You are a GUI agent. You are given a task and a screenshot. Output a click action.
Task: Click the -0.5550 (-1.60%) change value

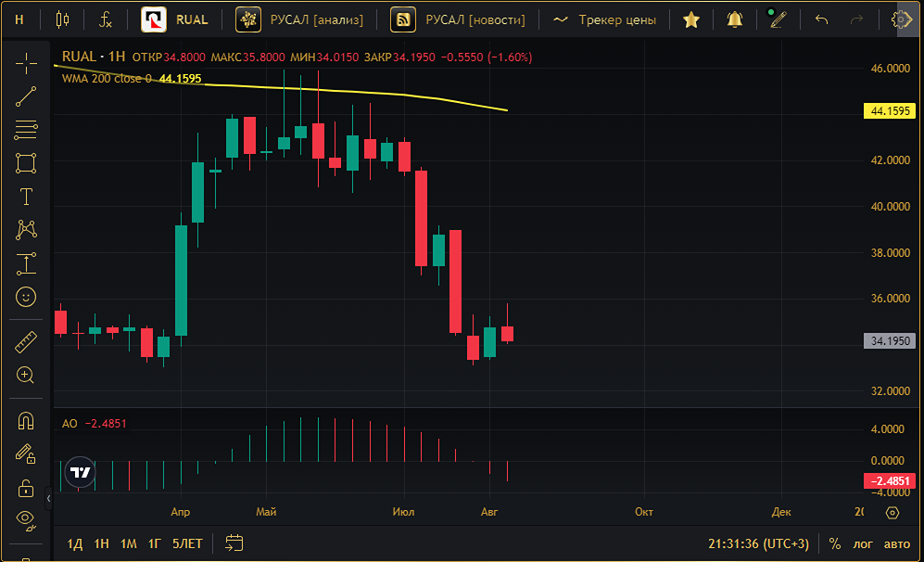tap(487, 57)
